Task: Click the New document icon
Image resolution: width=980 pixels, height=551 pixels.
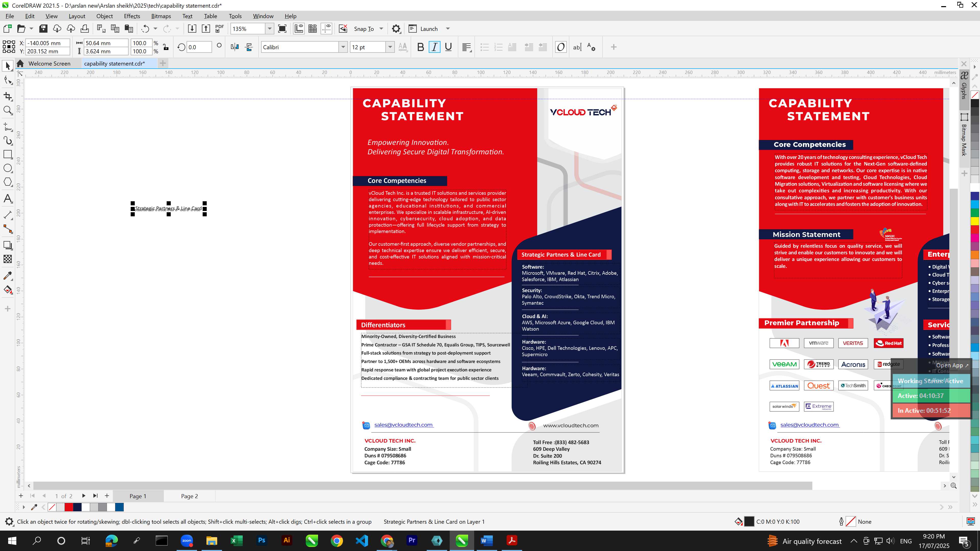Action: click(x=7, y=29)
